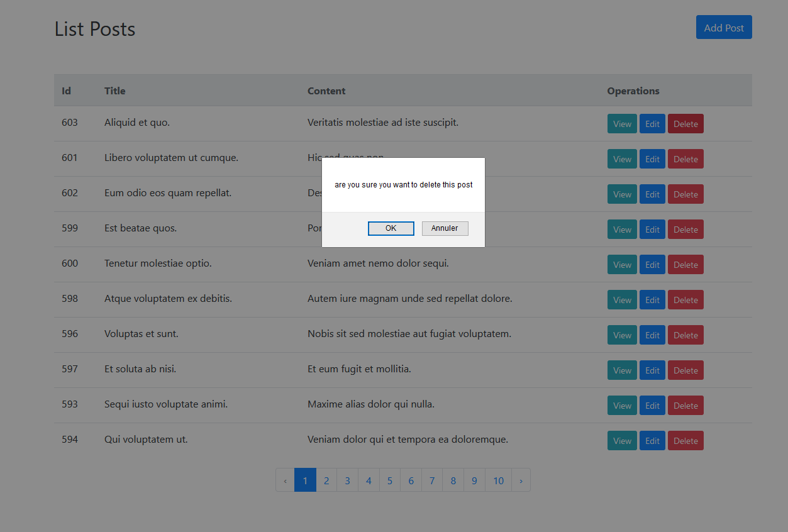Click title text 'Aliquid et quo.'
The image size is (788, 532).
137,123
